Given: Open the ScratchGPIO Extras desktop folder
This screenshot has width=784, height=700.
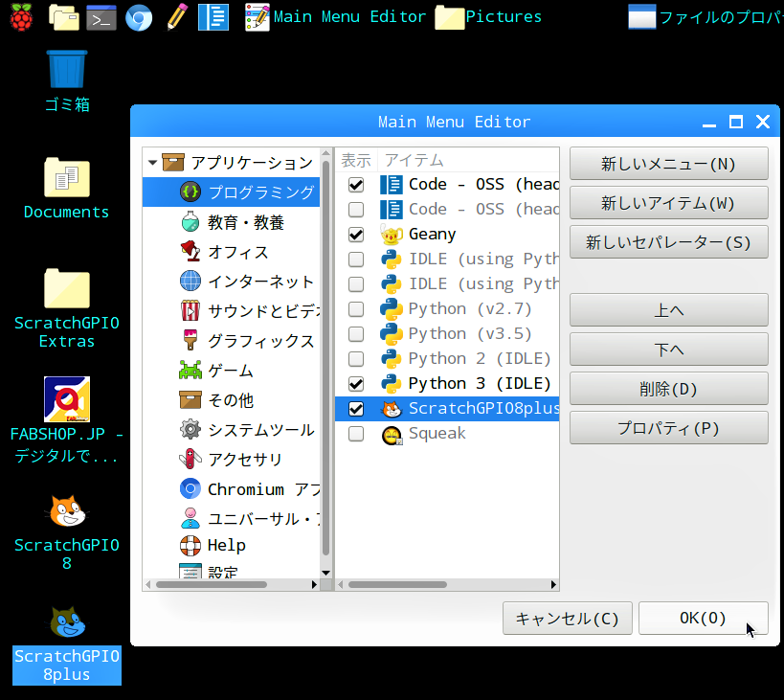Looking at the screenshot, I should (x=66, y=308).
